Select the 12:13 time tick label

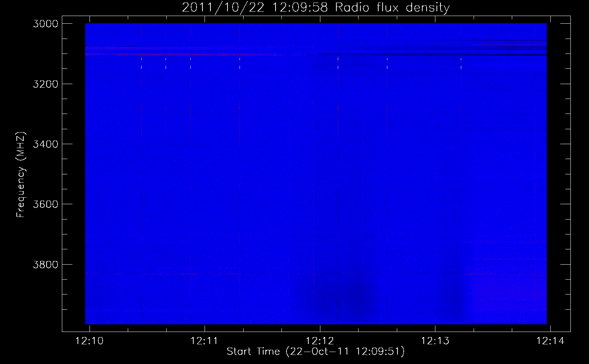[435, 341]
